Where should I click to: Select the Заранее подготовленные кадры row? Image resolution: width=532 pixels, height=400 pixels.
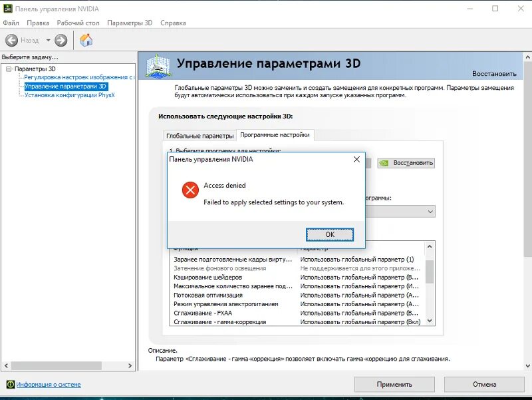click(297, 260)
